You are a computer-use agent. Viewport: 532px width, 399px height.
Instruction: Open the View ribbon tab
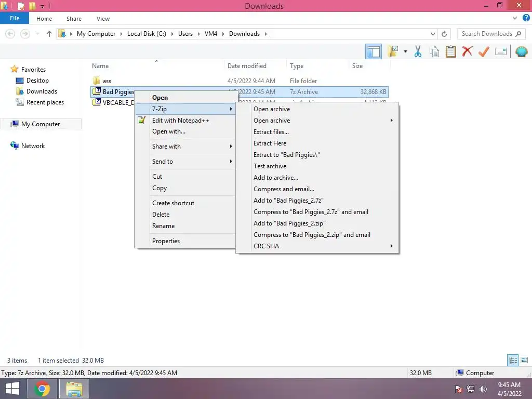click(103, 19)
